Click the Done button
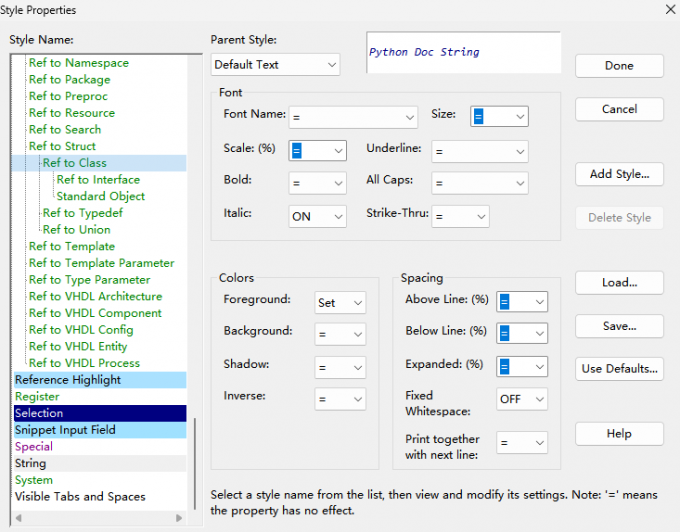 (x=619, y=66)
